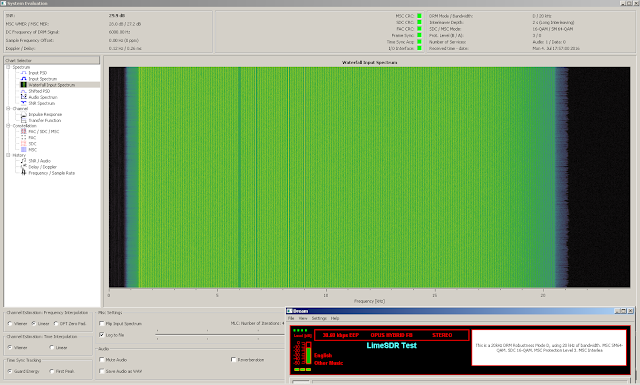Open the Audio Spectrum chart icon
Image resolution: width=640 pixels, height=385 pixels.
24,97
